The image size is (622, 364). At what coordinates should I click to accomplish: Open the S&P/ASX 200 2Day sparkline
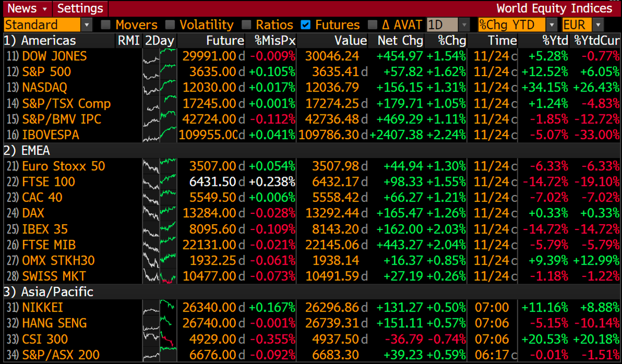[x=160, y=355]
